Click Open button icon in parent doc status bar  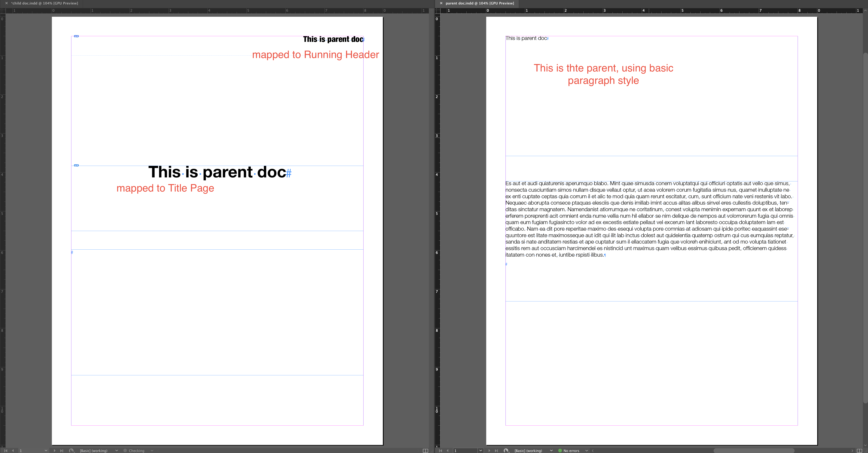point(506,451)
